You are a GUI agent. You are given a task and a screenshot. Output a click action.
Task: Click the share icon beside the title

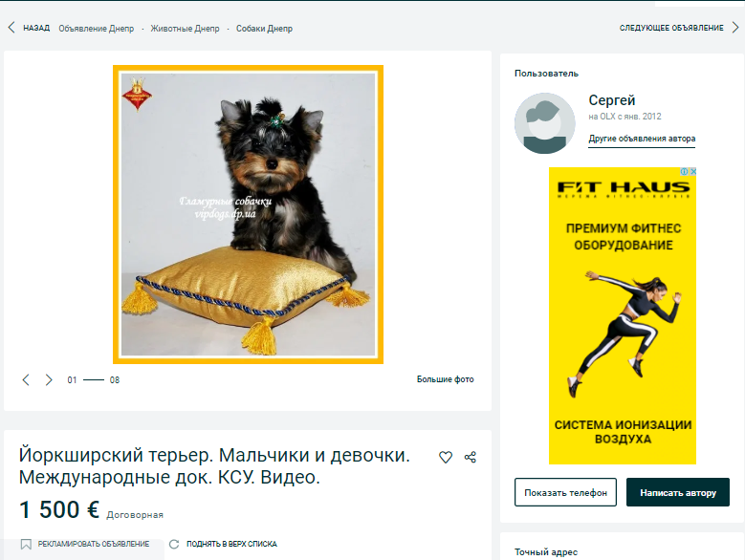(x=471, y=457)
